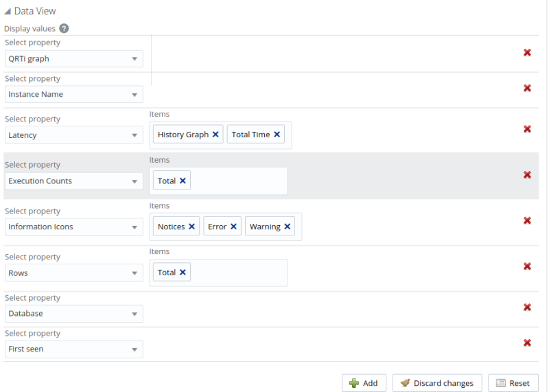Delete the Information Icons row with red X
Image resolution: width=549 pixels, height=392 pixels.
coord(527,220)
